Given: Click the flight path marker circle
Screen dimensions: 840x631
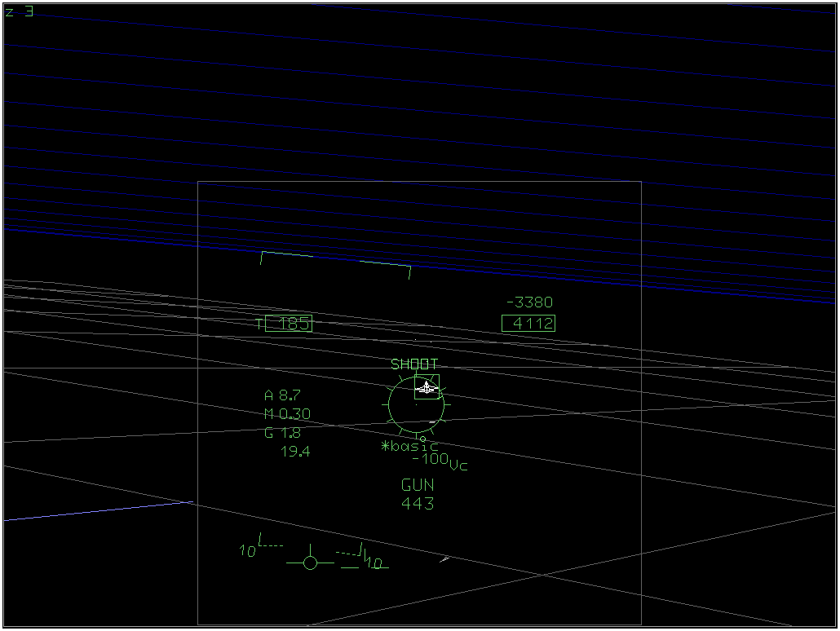Looking at the screenshot, I should 310,563.
